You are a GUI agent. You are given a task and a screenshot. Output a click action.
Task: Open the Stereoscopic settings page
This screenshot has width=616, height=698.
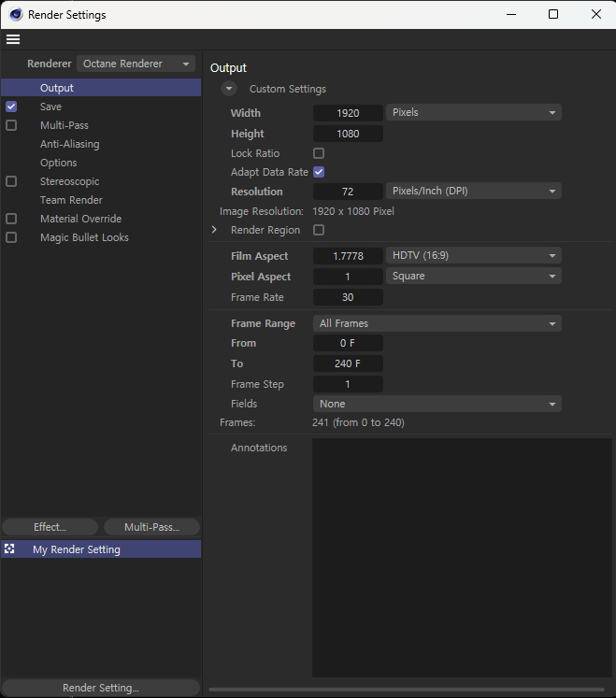(69, 181)
